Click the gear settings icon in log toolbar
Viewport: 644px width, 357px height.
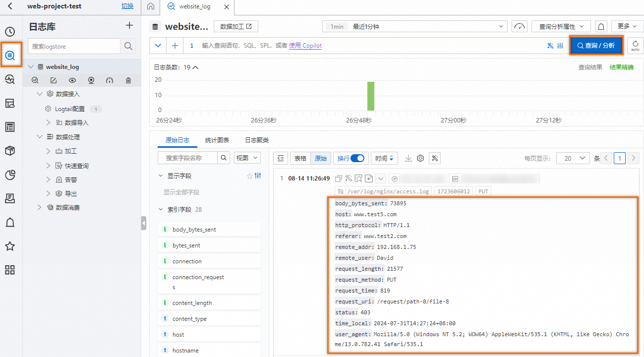coord(420,158)
